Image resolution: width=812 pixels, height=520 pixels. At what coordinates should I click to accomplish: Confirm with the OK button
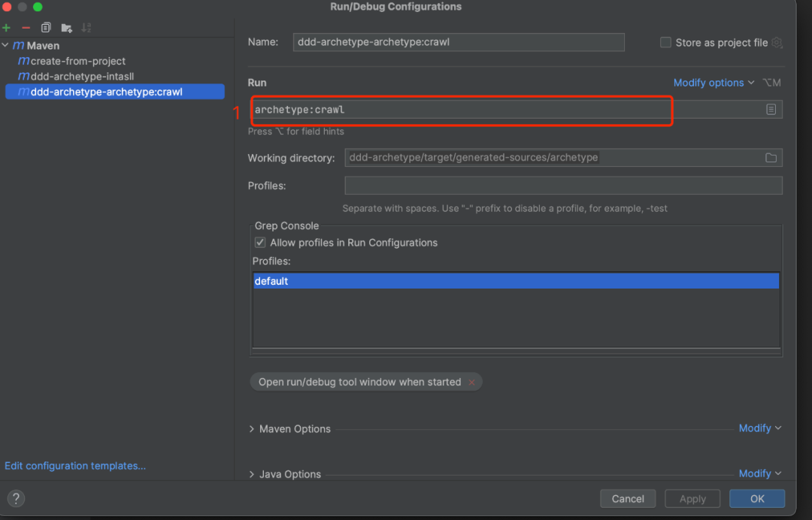(x=757, y=499)
